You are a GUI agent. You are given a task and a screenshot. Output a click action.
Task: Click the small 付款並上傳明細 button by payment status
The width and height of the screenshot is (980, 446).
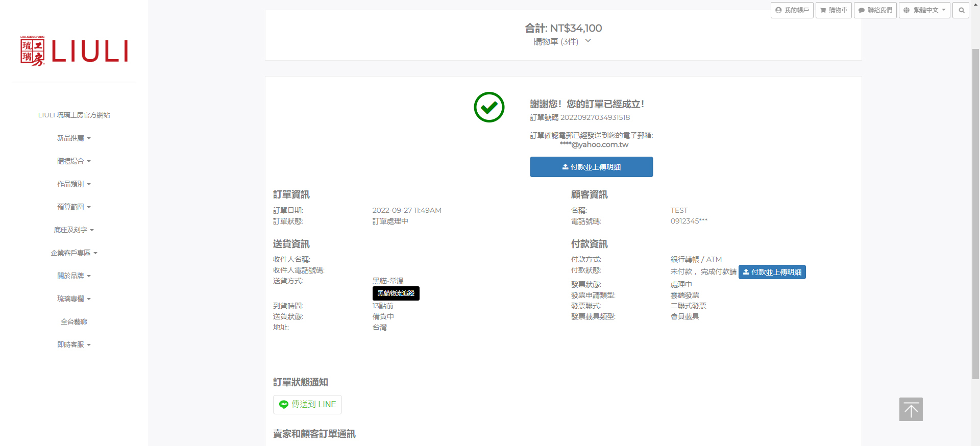[772, 272]
